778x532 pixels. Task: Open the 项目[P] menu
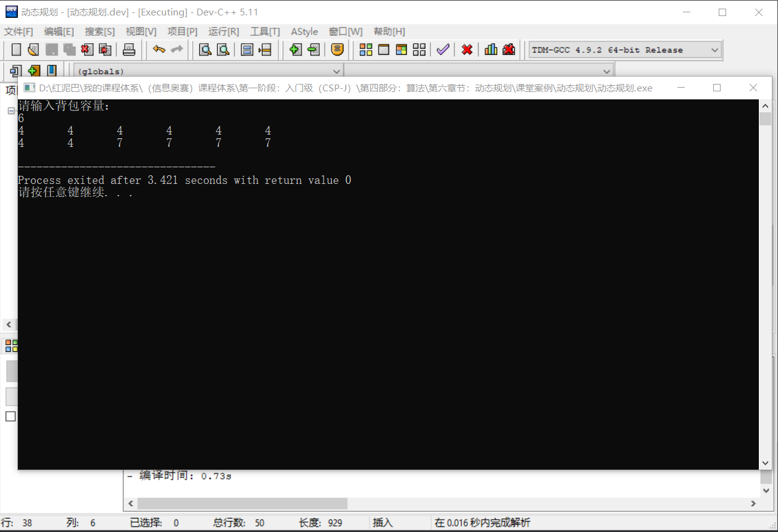click(182, 31)
